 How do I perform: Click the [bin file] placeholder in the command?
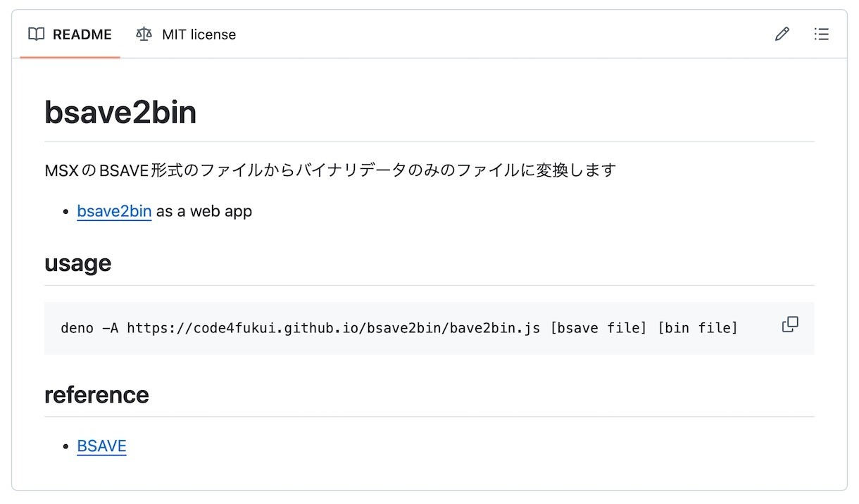tap(698, 328)
